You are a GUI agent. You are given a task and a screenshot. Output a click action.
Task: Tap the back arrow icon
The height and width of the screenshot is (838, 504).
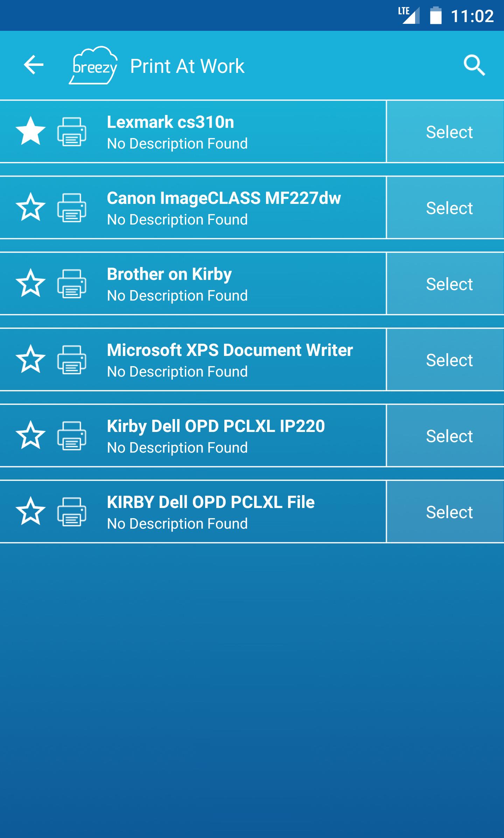(34, 65)
